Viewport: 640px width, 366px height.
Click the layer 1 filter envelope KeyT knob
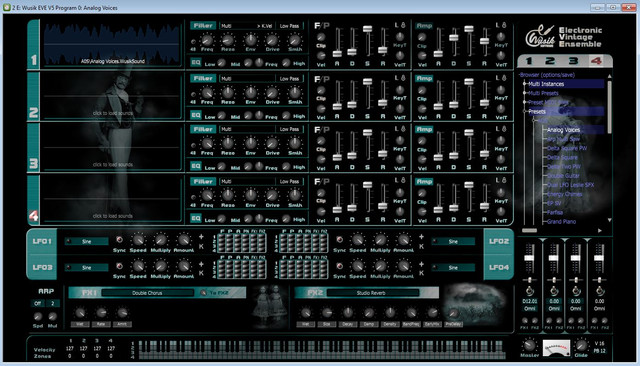click(x=400, y=37)
